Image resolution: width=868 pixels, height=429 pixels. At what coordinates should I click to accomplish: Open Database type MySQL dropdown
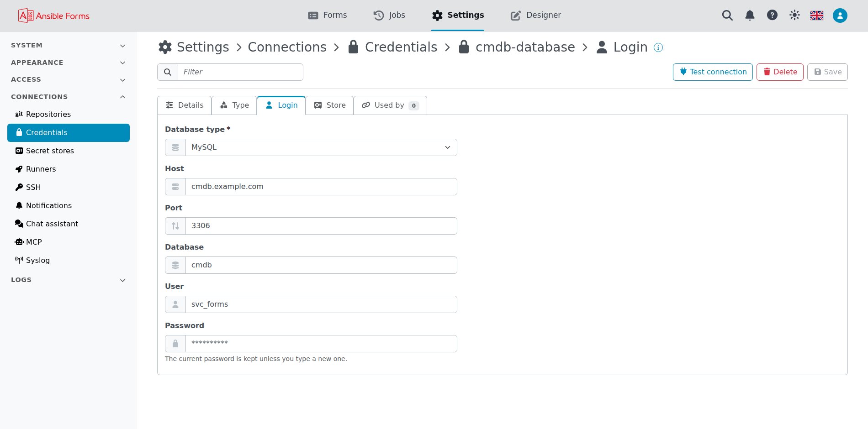pos(321,147)
